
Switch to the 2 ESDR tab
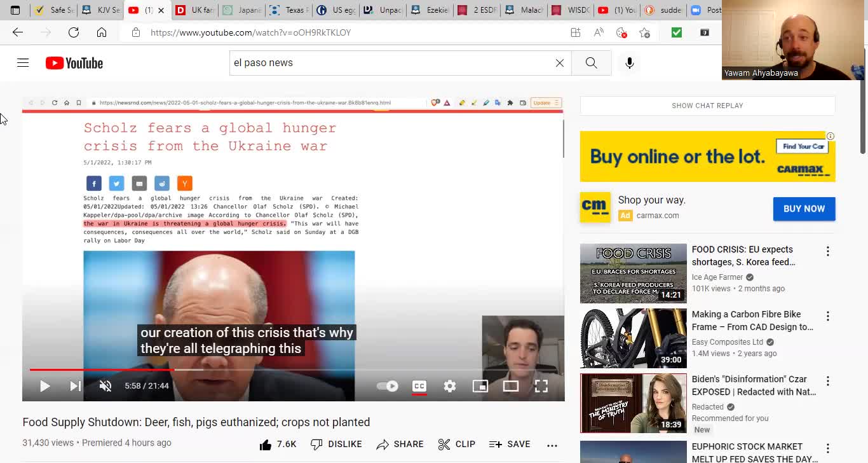(x=477, y=10)
